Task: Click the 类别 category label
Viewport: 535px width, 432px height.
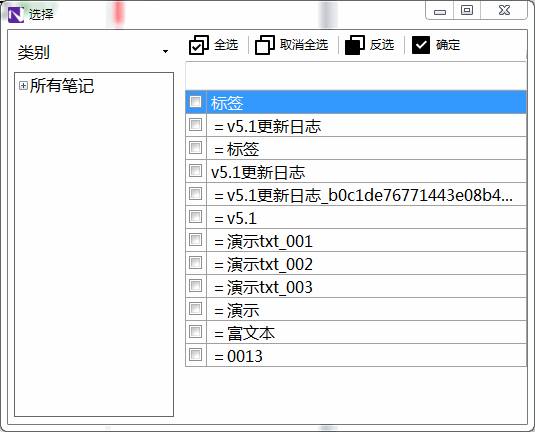Action: coord(34,53)
